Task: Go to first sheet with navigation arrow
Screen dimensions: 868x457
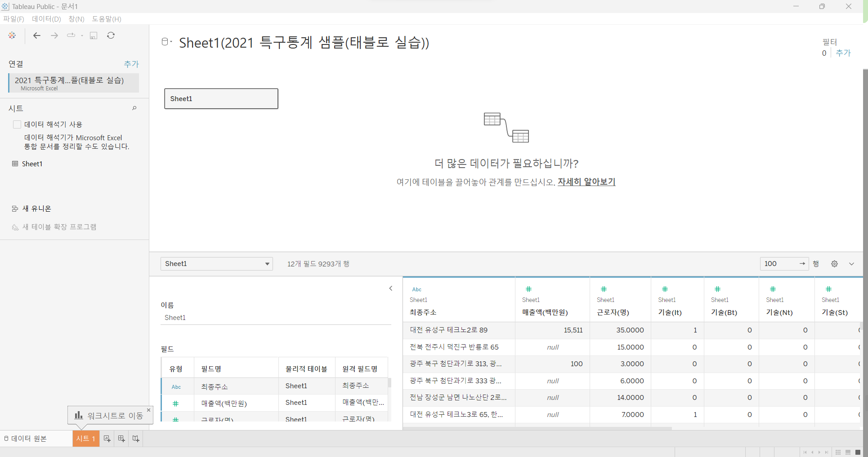Action: pos(805,452)
